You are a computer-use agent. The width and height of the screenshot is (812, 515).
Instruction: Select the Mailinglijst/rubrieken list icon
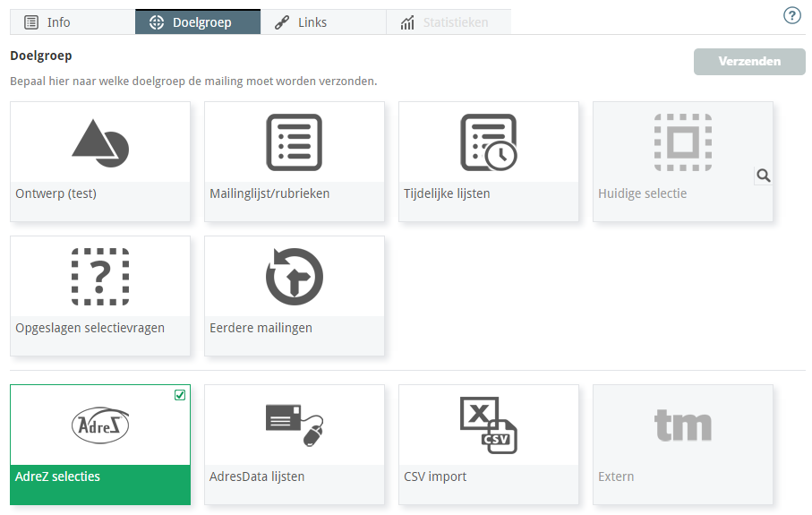point(294,142)
